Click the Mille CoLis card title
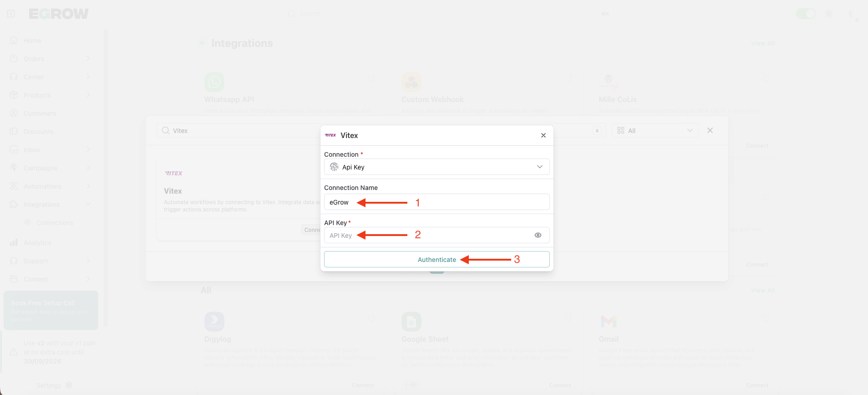Viewport: 868px width, 395px height. pyautogui.click(x=618, y=99)
